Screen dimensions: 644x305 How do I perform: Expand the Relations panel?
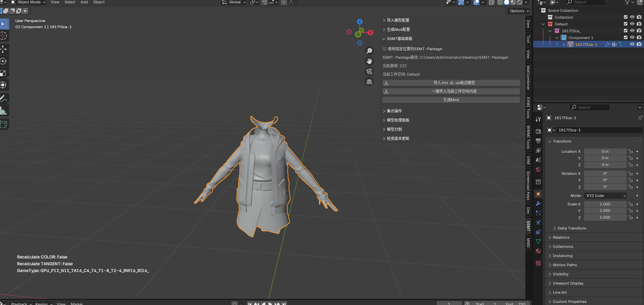[561, 237]
